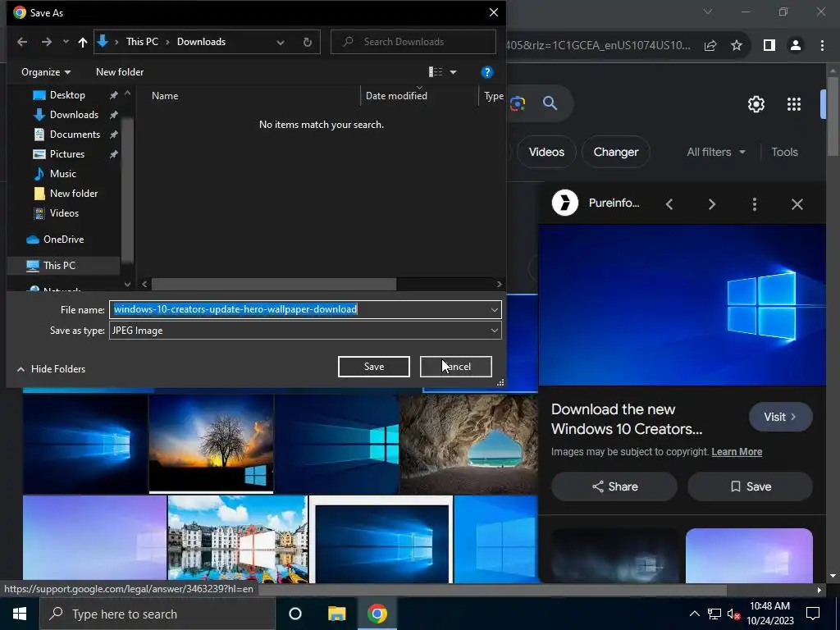The image size is (840, 630).
Task: Go up one folder level
Action: pyautogui.click(x=83, y=42)
